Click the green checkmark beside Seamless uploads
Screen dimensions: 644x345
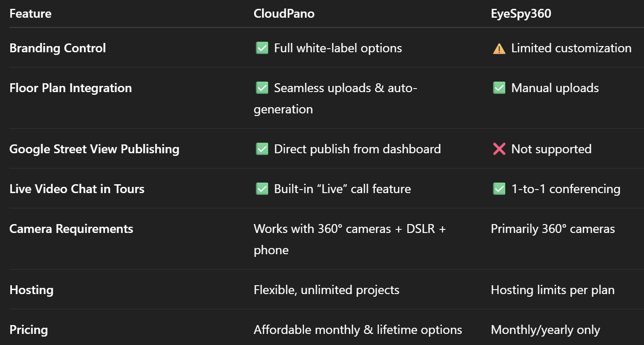(262, 88)
